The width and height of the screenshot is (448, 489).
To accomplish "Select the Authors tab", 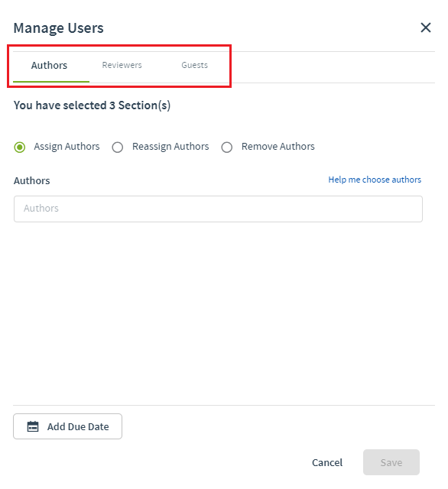I will [x=49, y=65].
